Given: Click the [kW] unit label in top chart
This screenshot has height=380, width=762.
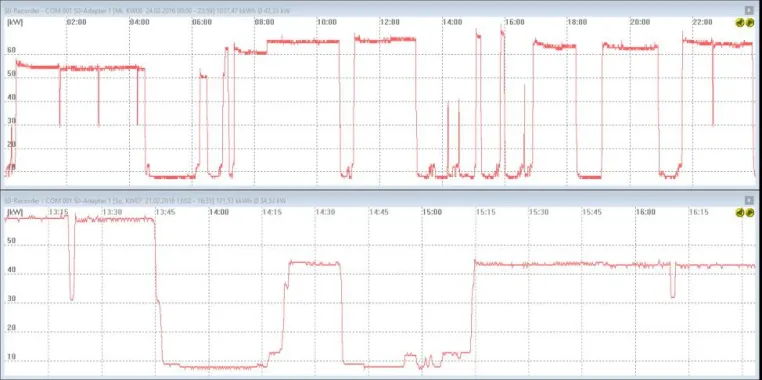Looking at the screenshot, I should pyautogui.click(x=15, y=22).
